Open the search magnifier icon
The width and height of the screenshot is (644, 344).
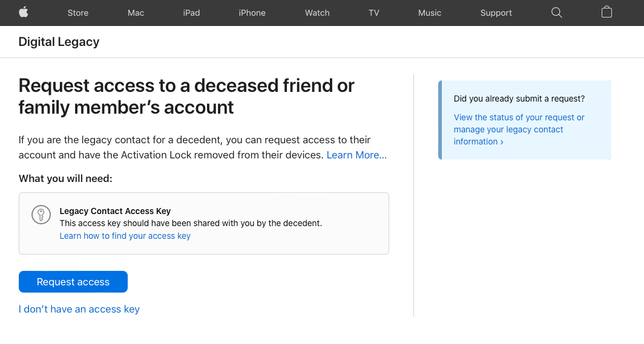557,13
